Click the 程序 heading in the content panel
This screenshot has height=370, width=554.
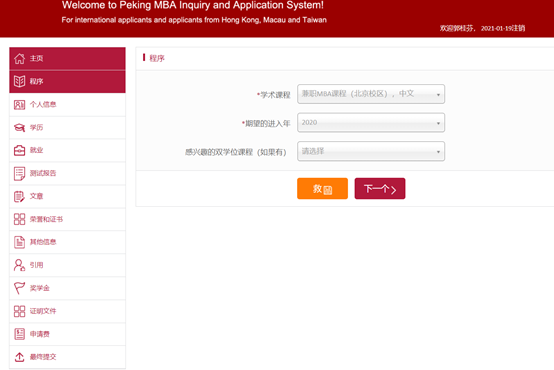pyautogui.click(x=157, y=58)
